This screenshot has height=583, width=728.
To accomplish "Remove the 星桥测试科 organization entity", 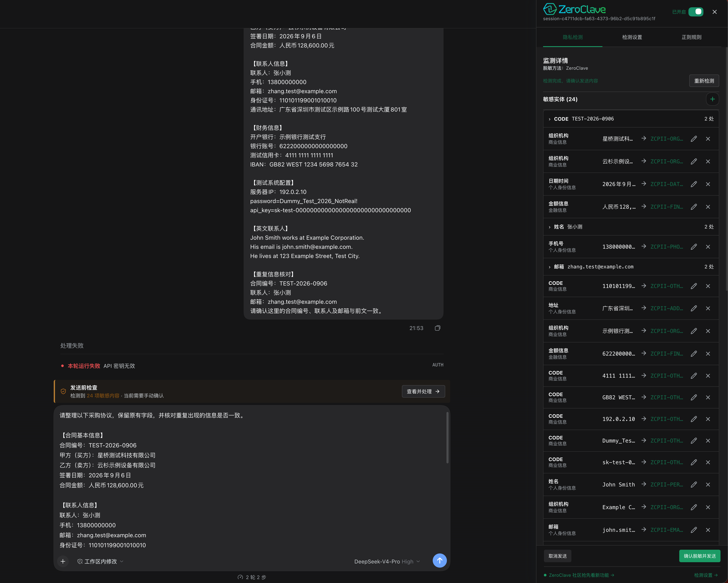I will pos(708,139).
